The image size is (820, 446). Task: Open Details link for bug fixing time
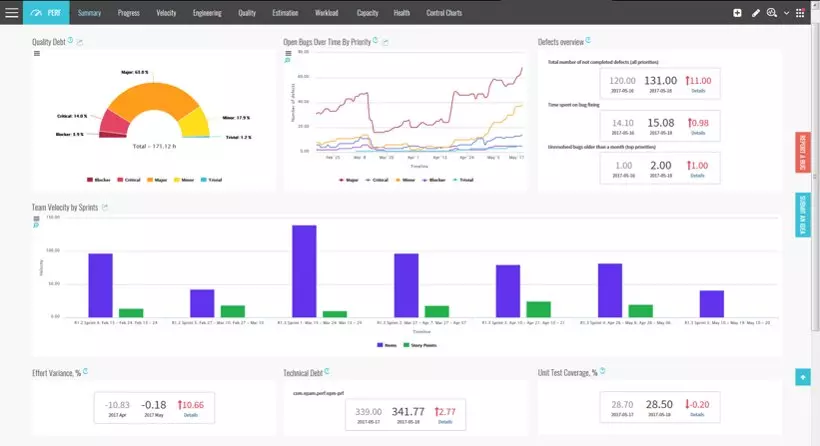pos(698,133)
